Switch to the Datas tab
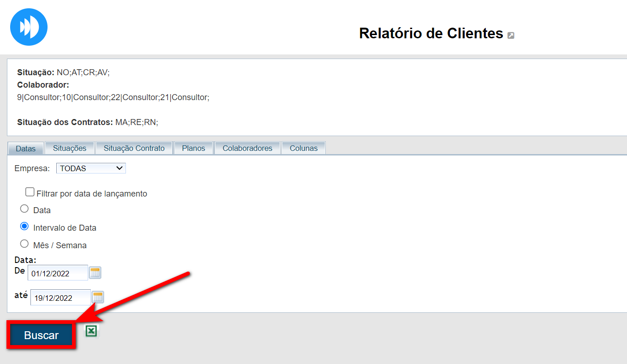The height and width of the screenshot is (364, 627). 25,149
